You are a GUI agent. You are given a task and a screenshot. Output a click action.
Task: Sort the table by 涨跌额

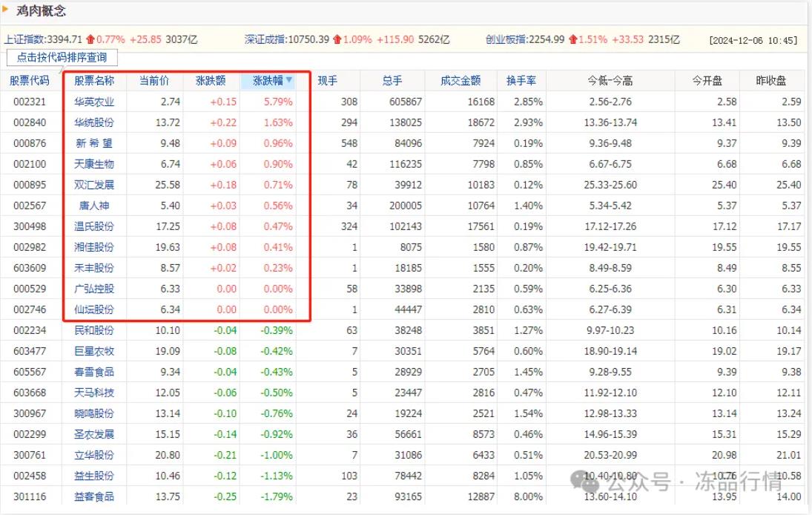(211, 81)
